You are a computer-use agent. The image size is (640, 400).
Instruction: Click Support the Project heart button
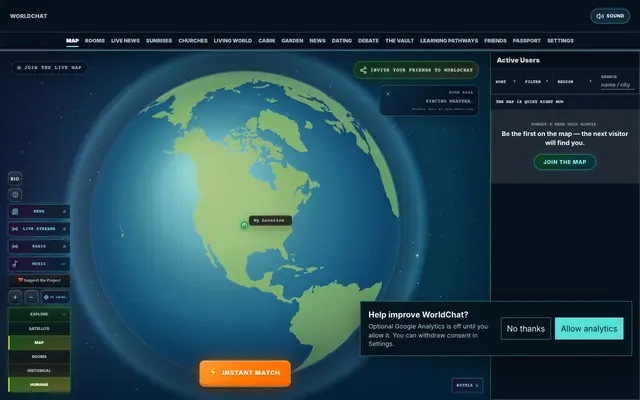pos(39,280)
